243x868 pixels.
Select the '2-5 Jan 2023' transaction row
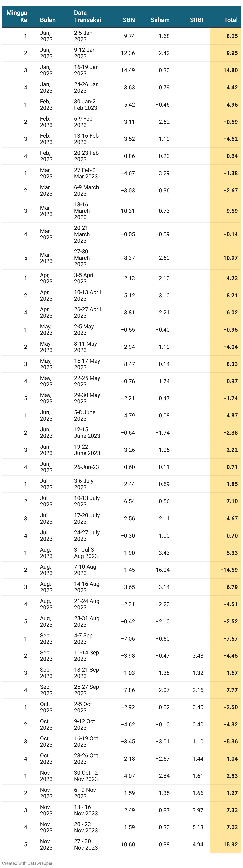121,36
